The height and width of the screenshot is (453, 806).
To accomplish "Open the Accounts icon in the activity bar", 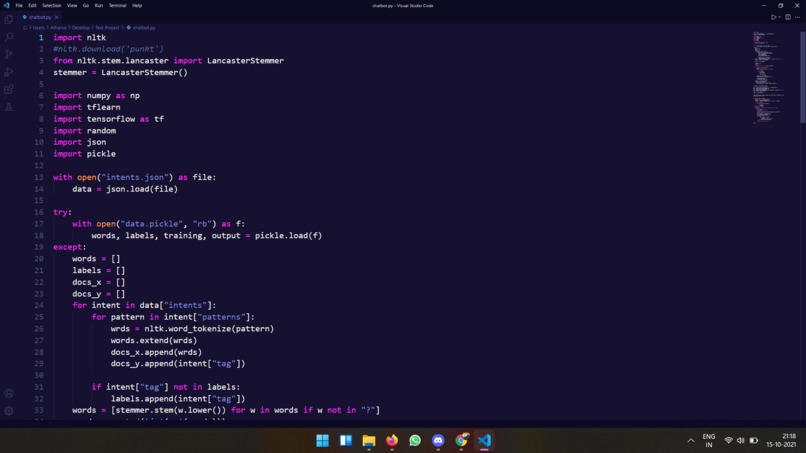I will pos(9,393).
